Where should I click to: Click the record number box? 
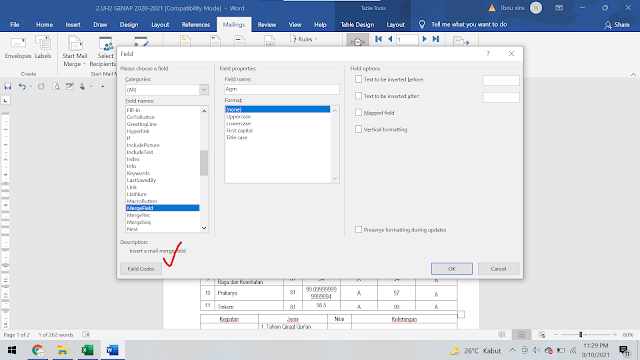[x=407, y=40]
